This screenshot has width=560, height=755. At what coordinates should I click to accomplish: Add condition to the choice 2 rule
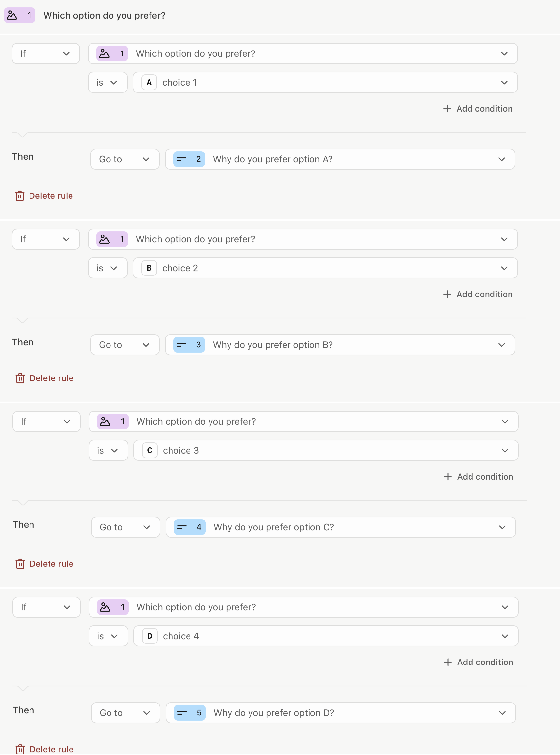pyautogui.click(x=478, y=294)
